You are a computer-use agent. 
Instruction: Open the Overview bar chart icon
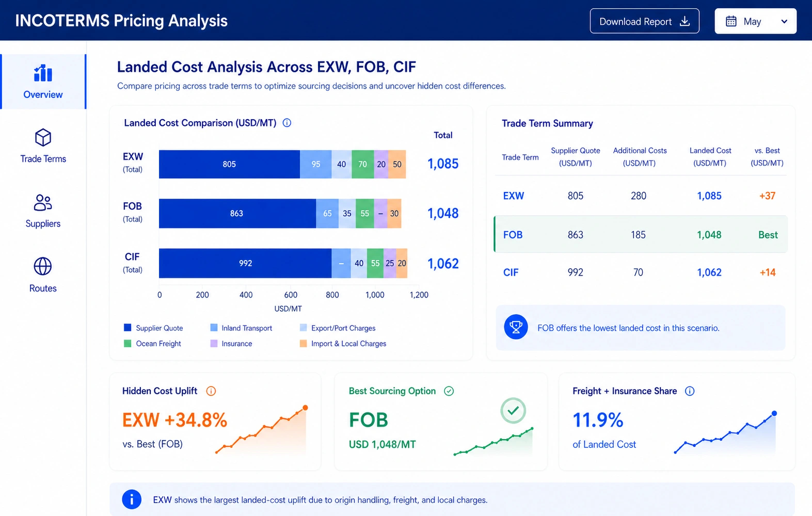[43, 73]
